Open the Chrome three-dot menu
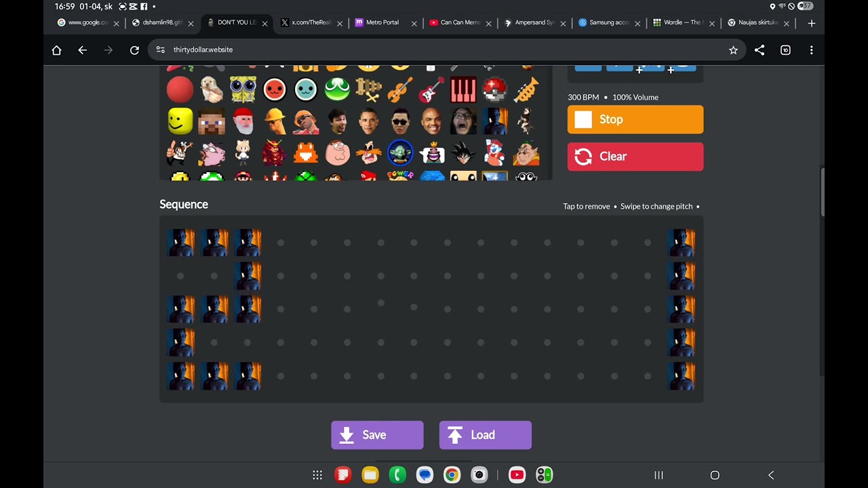Viewport: 868px width, 488px height. coord(812,50)
